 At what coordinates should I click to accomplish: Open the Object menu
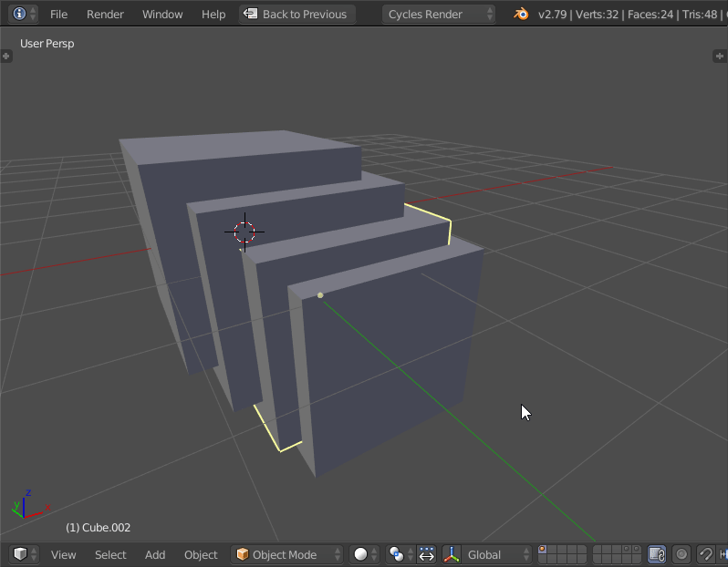coord(201,554)
